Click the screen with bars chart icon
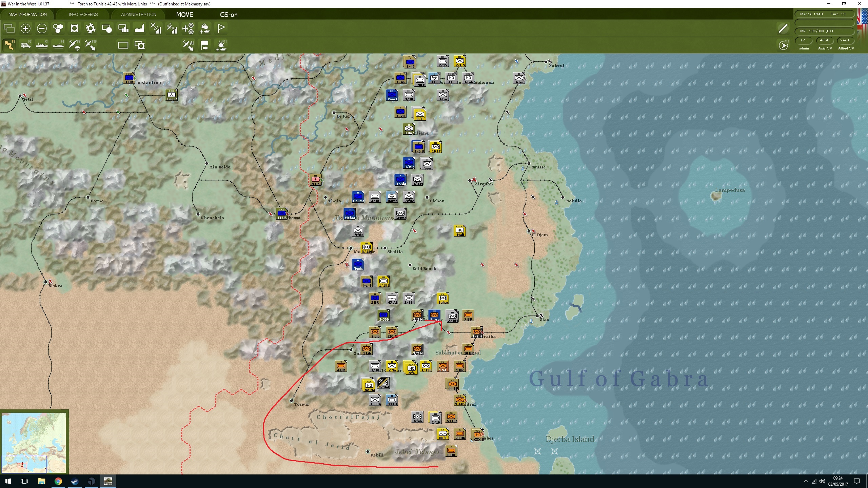 point(123,28)
